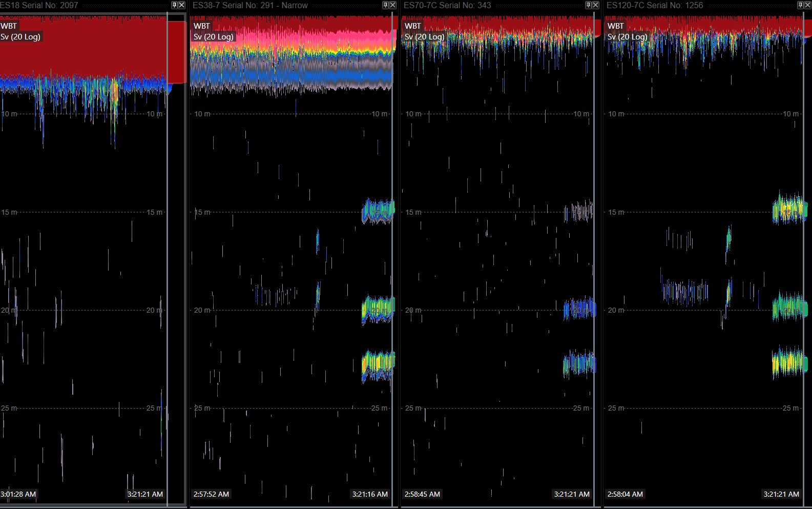The image size is (812, 509).
Task: Click the 2:58:04 AM timestamp in ES120-7C
Action: (625, 494)
